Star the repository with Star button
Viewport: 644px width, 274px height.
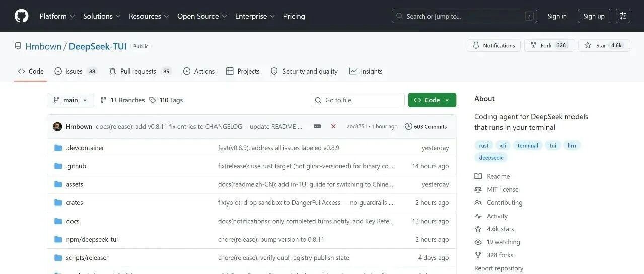coord(603,45)
